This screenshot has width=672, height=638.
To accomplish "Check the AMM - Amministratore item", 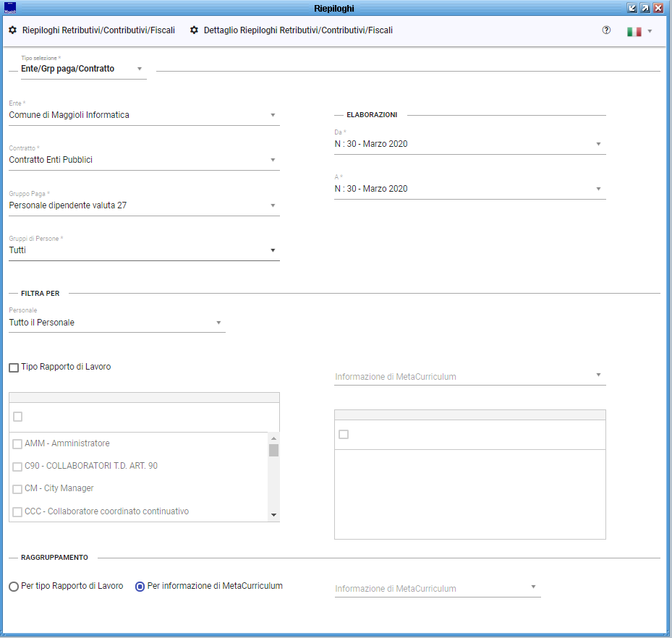I will coord(17,444).
